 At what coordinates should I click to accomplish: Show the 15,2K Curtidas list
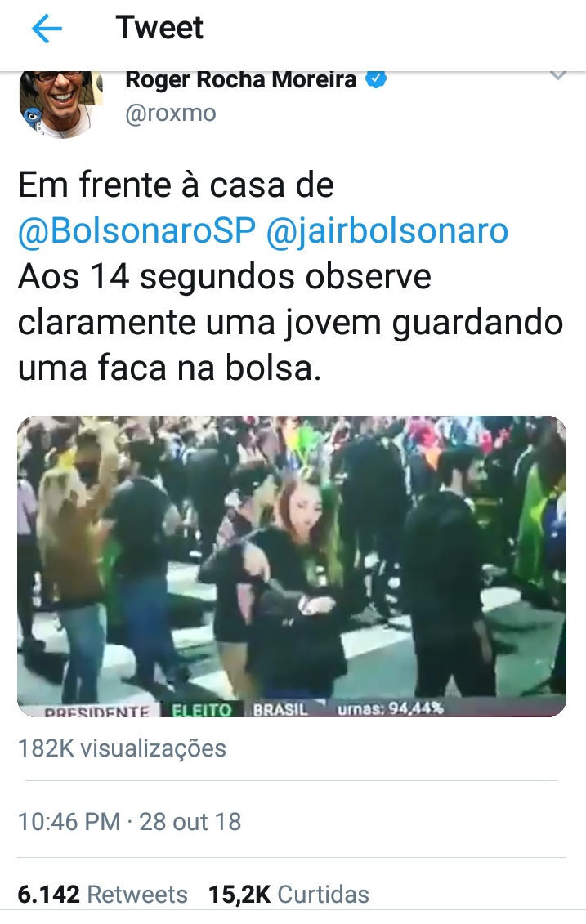(289, 894)
